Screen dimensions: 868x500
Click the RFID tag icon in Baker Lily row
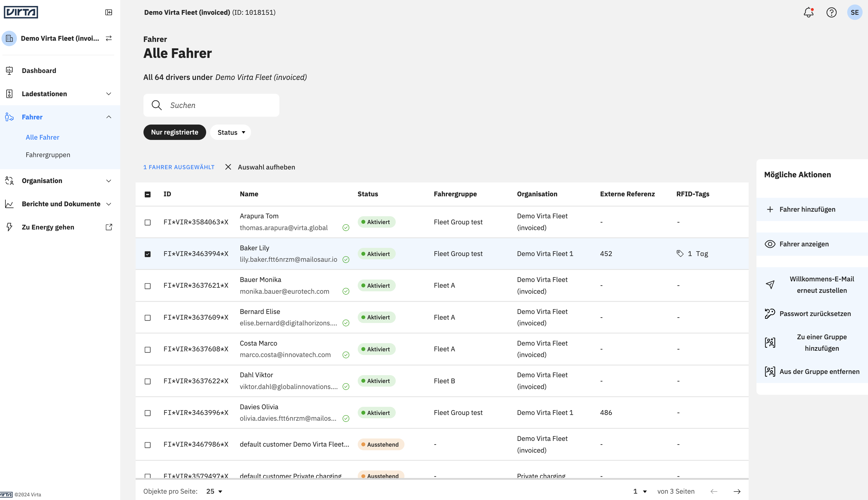pos(680,253)
